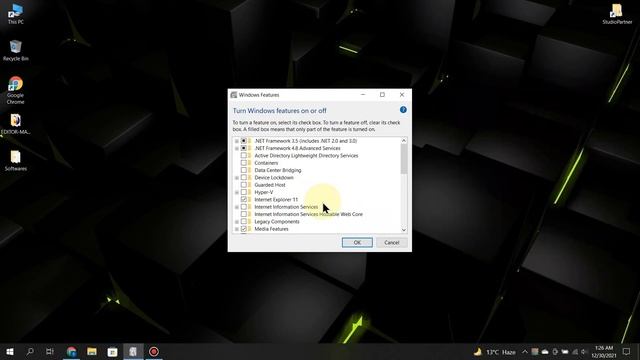Toggle .NET Framework 4.8 Advanced Services checkbox

(x=244, y=148)
